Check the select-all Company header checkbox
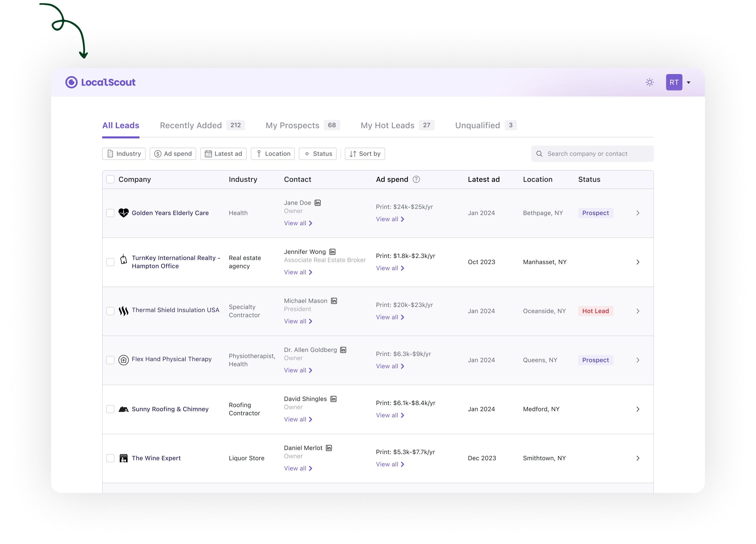 (110, 179)
